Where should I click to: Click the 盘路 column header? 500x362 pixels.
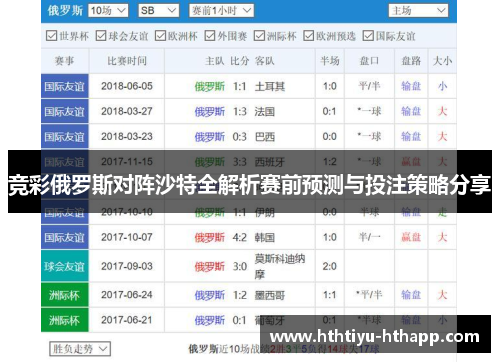411,61
